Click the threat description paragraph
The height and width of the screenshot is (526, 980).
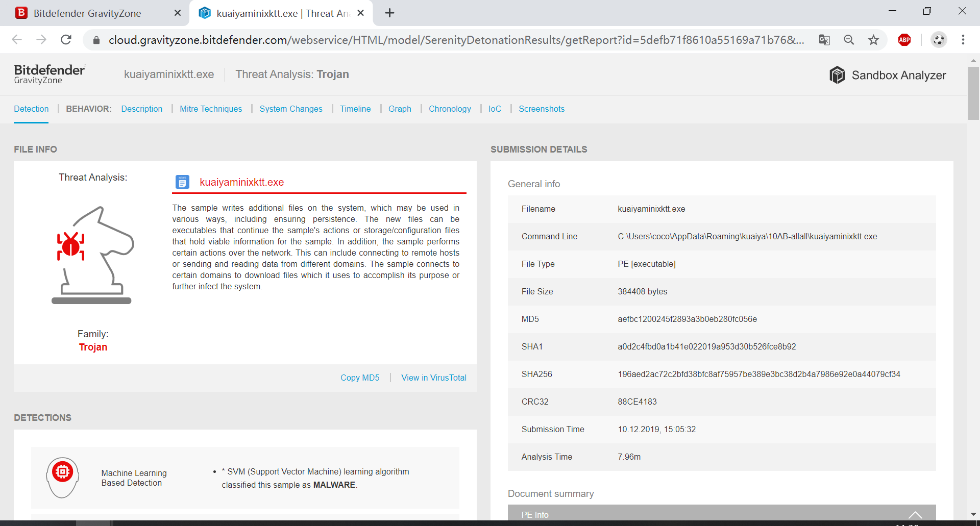pos(315,247)
